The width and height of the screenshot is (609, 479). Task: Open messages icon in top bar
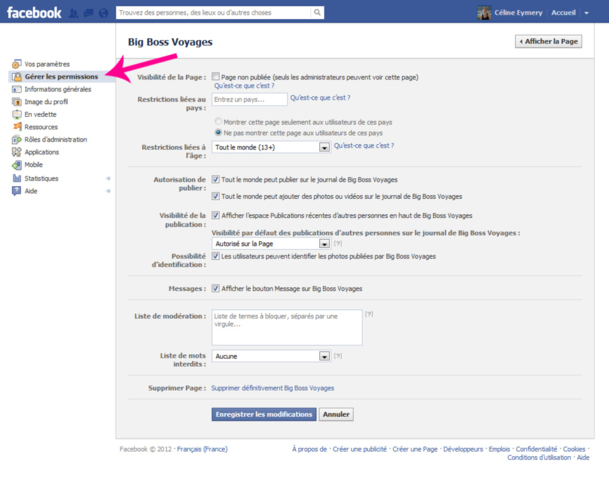89,13
